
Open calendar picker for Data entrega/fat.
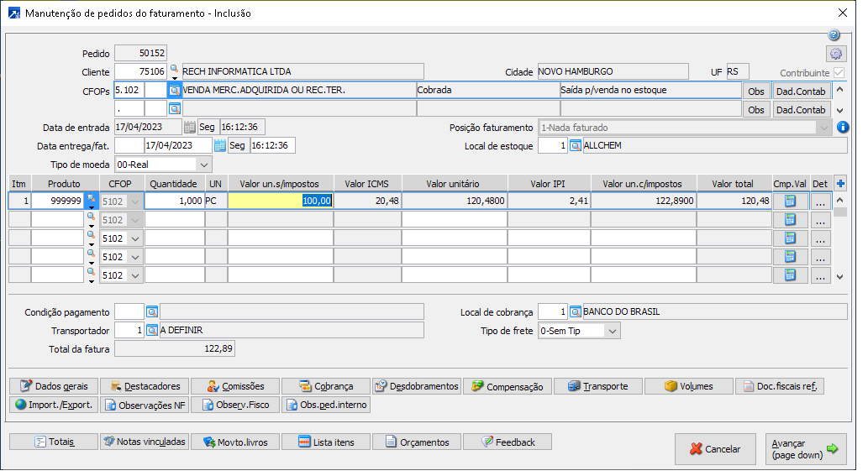[220, 145]
